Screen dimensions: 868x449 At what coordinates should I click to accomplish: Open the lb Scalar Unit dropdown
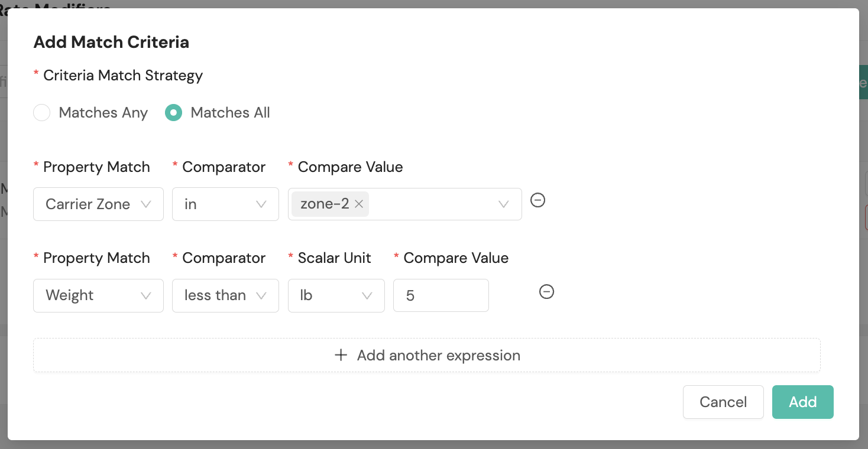pyautogui.click(x=336, y=295)
